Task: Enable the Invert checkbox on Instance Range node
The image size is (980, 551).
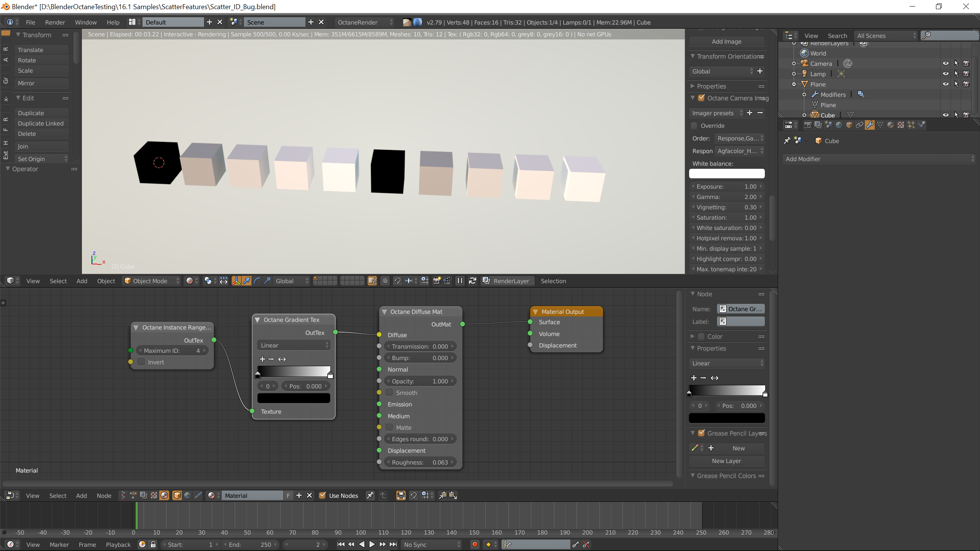Action: click(x=142, y=362)
